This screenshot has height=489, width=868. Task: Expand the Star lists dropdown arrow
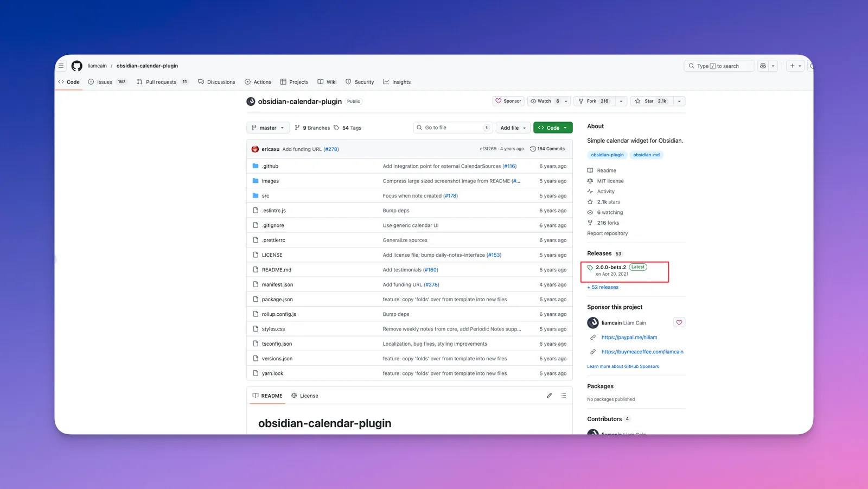point(679,101)
